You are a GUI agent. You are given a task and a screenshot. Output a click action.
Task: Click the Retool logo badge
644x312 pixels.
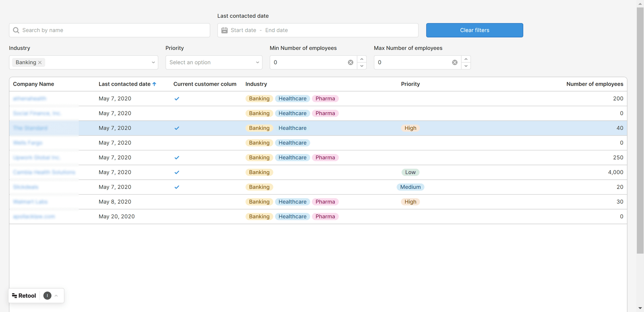pyautogui.click(x=24, y=296)
